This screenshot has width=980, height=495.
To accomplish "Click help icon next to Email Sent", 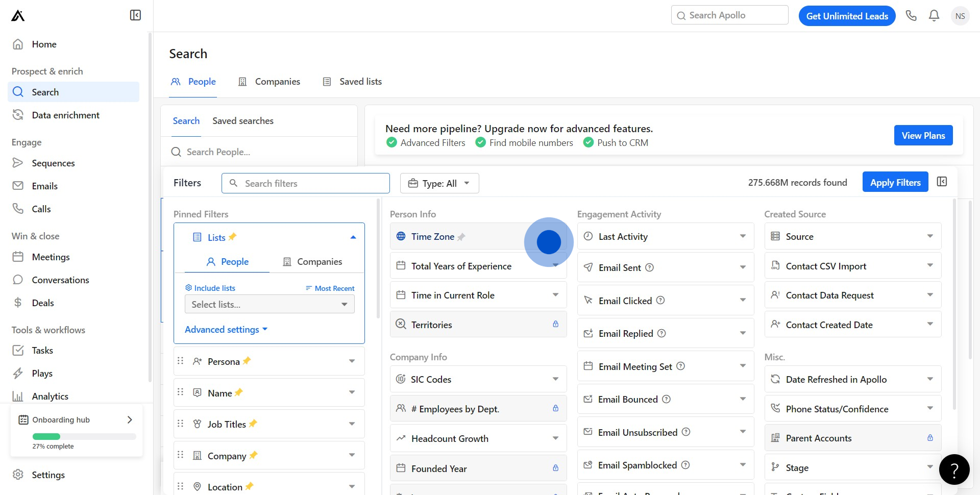I will pyautogui.click(x=649, y=267).
